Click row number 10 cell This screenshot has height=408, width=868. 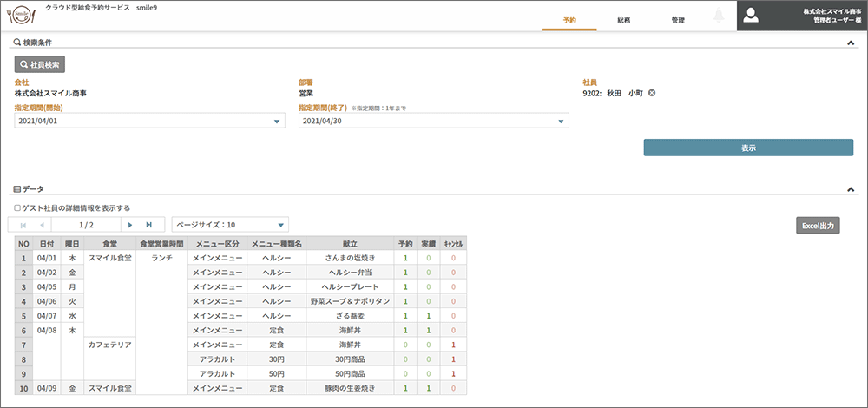[23, 387]
